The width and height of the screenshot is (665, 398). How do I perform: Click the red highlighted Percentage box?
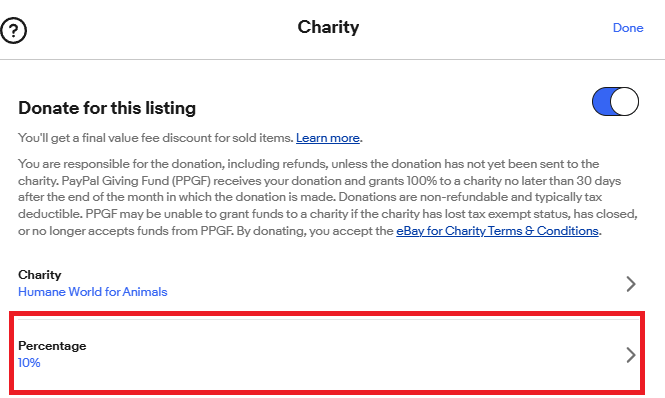pyautogui.click(x=327, y=353)
